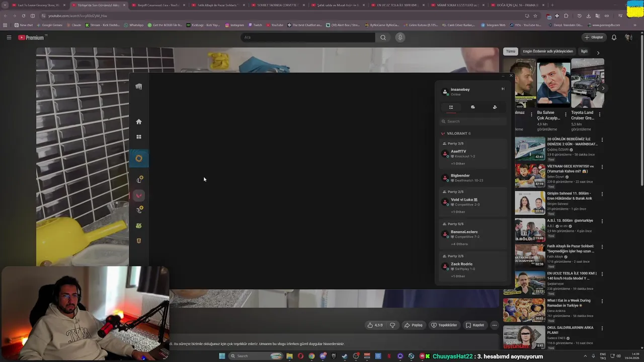Open the WhatsApp bookmark

click(133, 25)
